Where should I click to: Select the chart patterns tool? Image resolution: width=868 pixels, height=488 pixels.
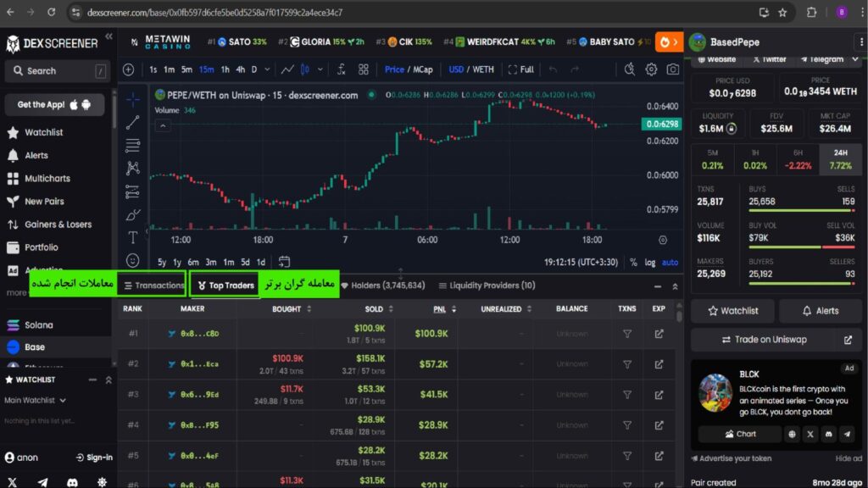click(133, 169)
